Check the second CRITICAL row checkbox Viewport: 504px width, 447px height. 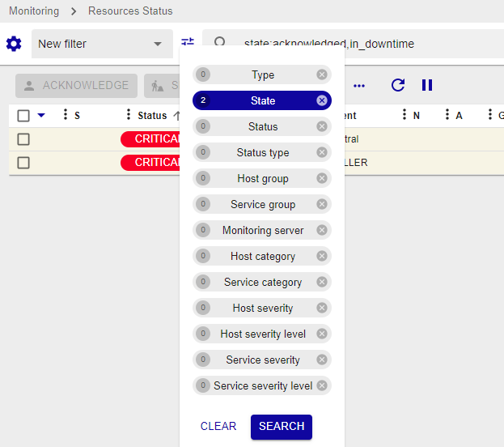click(23, 163)
